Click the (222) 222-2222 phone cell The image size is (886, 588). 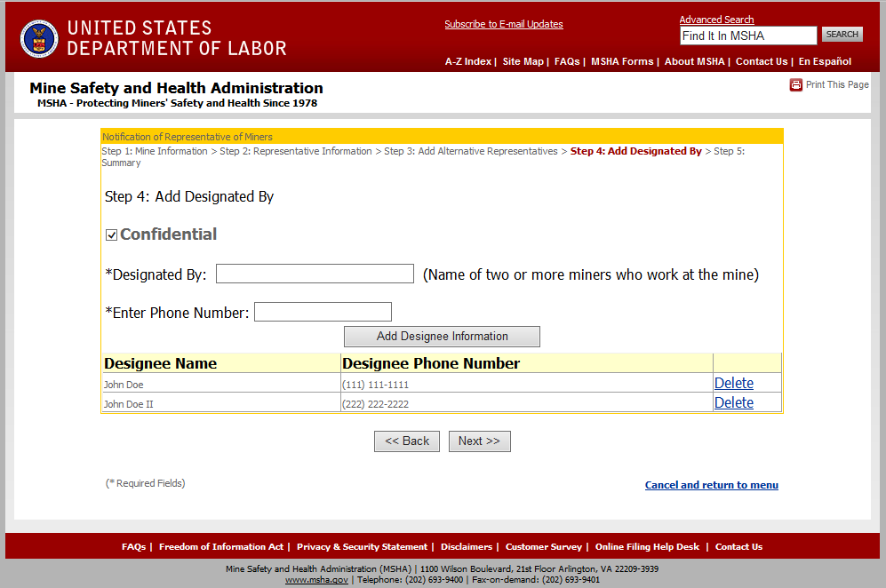coord(527,404)
